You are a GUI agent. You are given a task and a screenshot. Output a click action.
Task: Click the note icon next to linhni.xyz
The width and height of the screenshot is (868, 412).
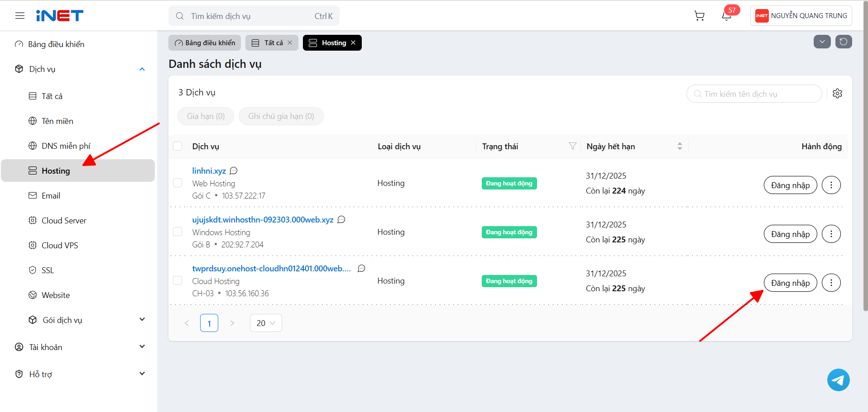point(234,170)
